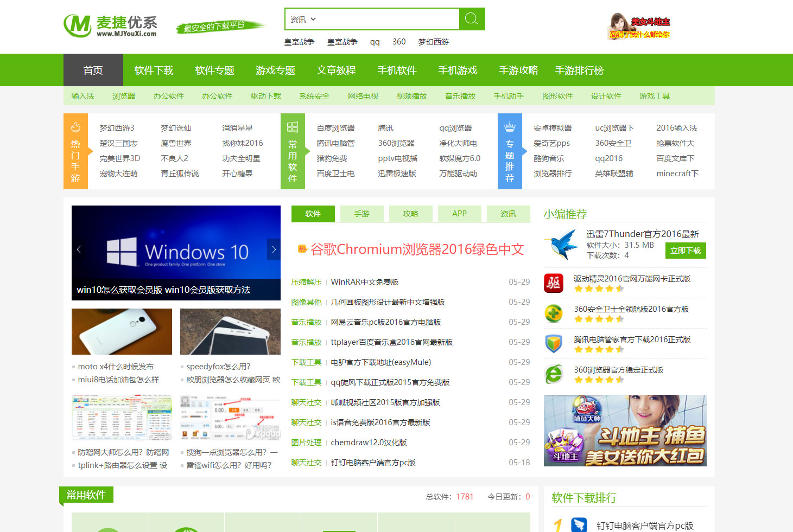Open the 钉钉电脑客户端官方pc版 05-18 entry
Image resolution: width=793 pixels, height=532 pixels.
(373, 463)
